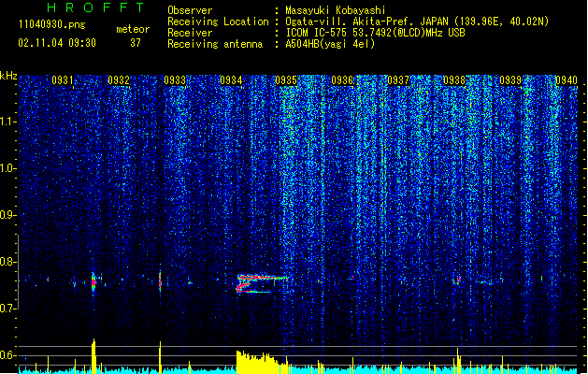Click the meteor label
588x374 pixels.
pyautogui.click(x=133, y=29)
